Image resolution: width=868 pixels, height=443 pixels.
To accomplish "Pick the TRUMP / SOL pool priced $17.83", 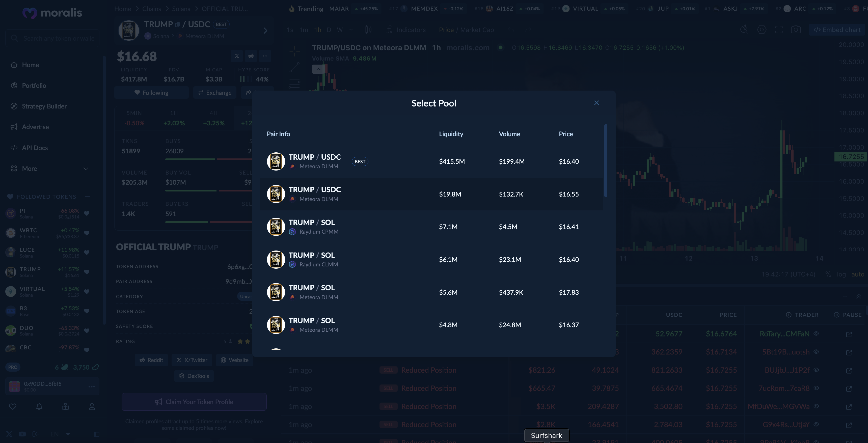I will pos(431,292).
